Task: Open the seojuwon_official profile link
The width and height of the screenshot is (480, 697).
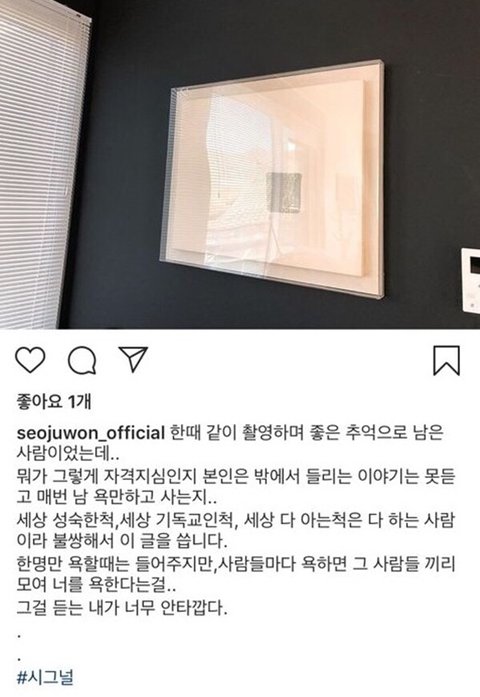Action: (91, 433)
